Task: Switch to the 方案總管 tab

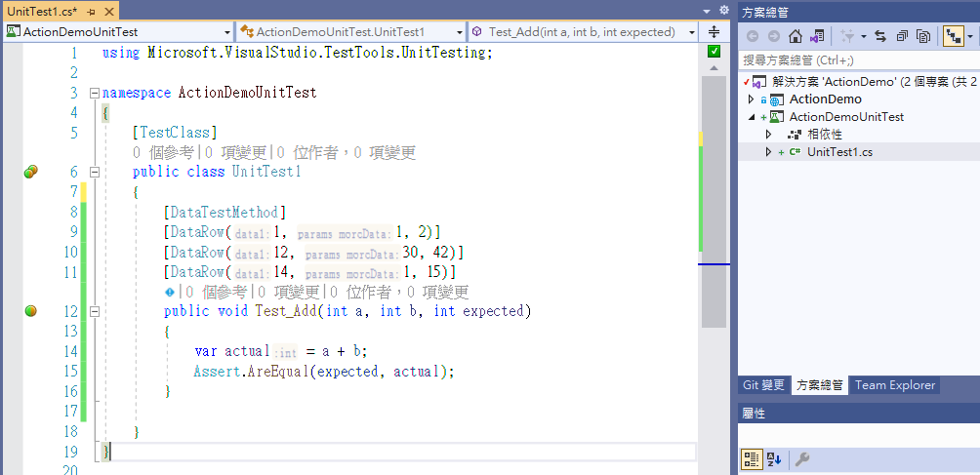Action: (x=819, y=385)
